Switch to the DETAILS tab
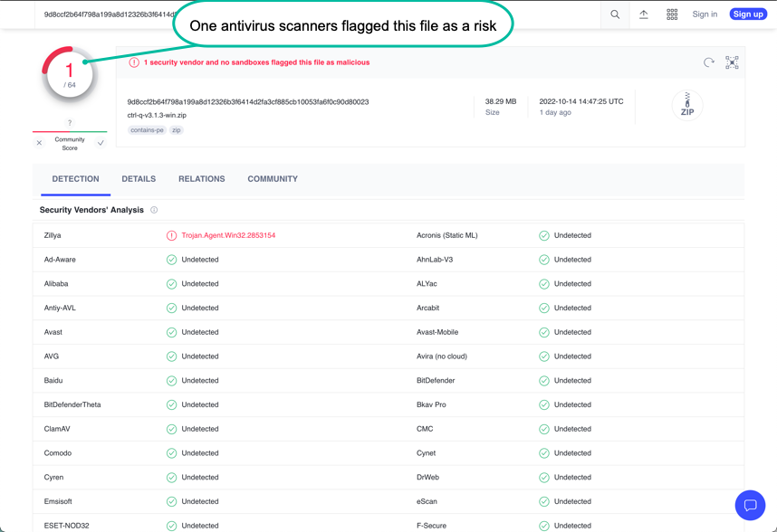This screenshot has width=777, height=532. click(139, 178)
